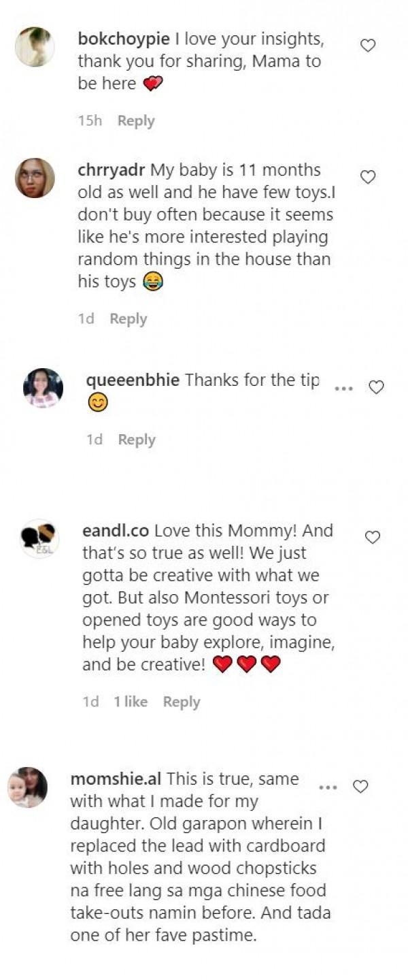Image resolution: width=408 pixels, height=980 pixels.
Task: Open momshie.al's profile picture
Action: point(27,787)
